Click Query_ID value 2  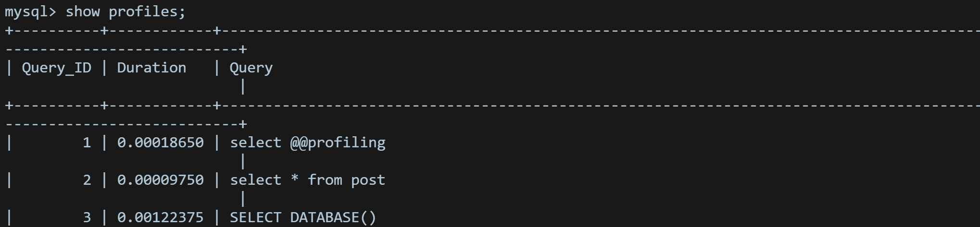tap(87, 180)
